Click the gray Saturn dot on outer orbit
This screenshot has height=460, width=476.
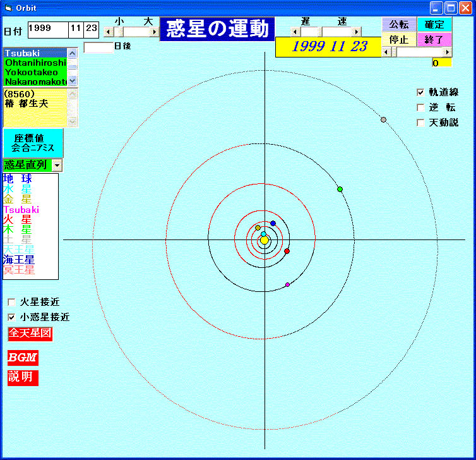point(383,119)
